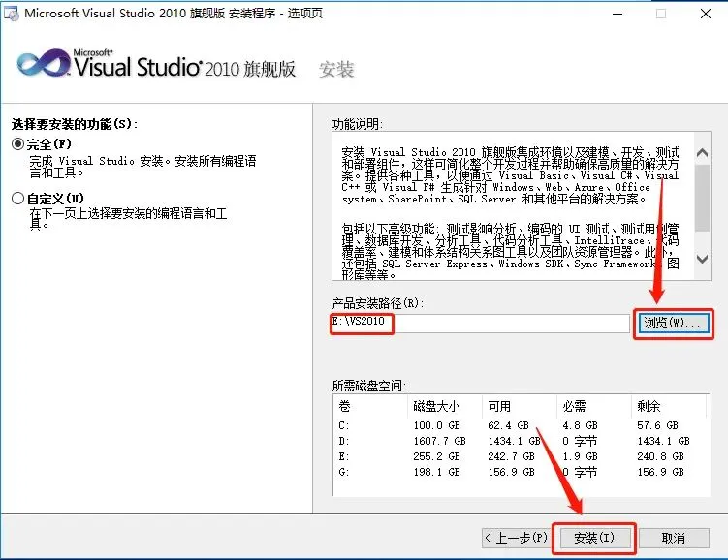The height and width of the screenshot is (560, 728).
Task: Close the installer window
Action: coord(706,14)
